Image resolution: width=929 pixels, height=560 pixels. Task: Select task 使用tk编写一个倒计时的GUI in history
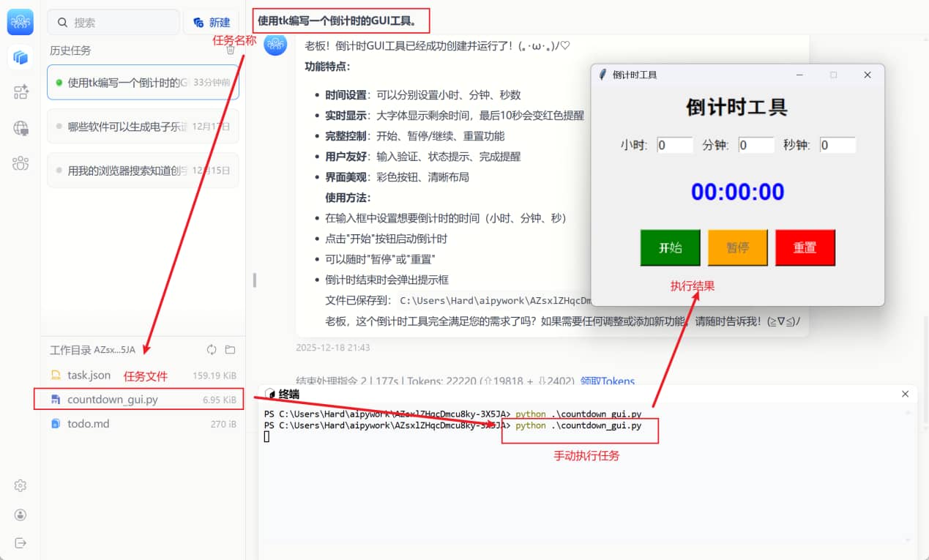[143, 82]
